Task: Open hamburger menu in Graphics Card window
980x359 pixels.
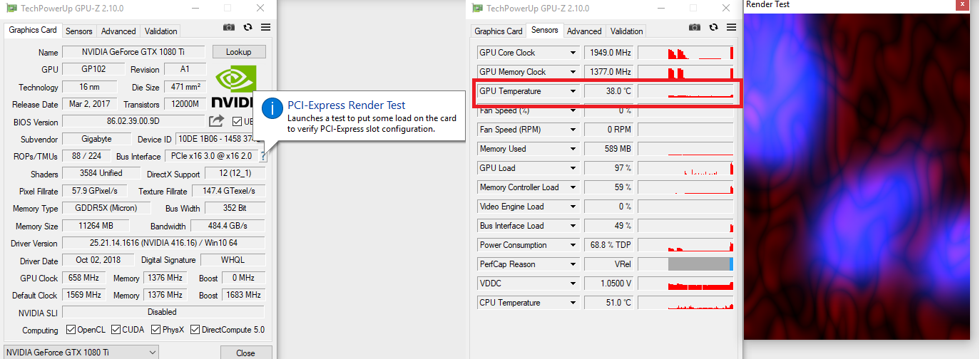Action: pyautogui.click(x=265, y=28)
